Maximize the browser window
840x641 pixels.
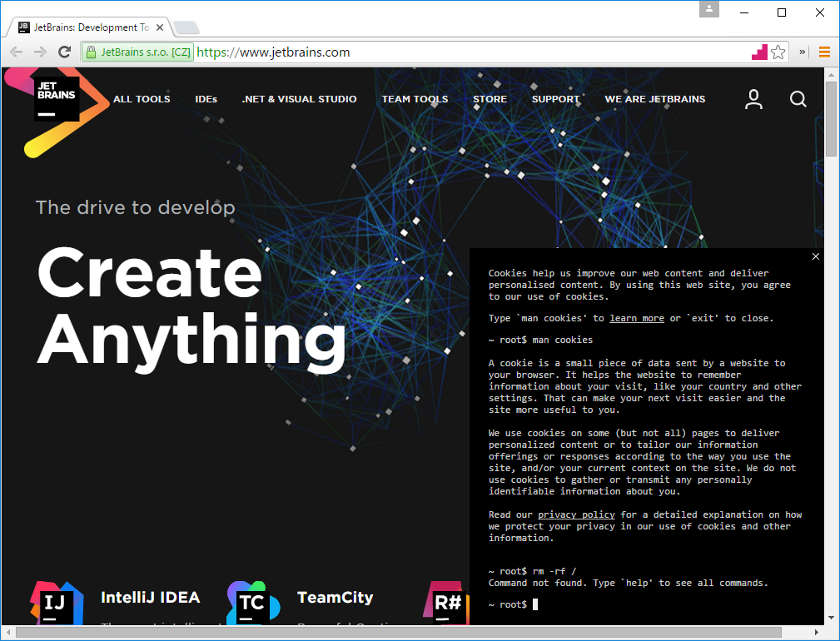click(782, 12)
